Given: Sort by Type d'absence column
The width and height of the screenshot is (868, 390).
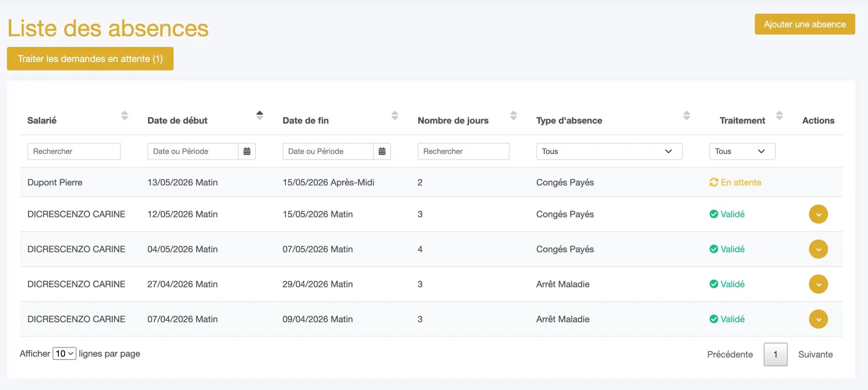Looking at the screenshot, I should 686,116.
